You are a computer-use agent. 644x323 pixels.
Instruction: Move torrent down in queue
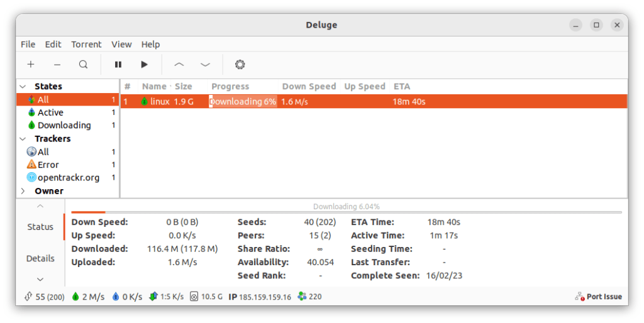(x=206, y=65)
